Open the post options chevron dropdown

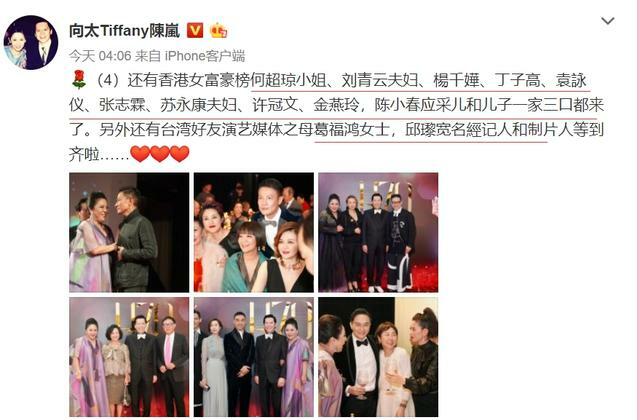tap(608, 20)
